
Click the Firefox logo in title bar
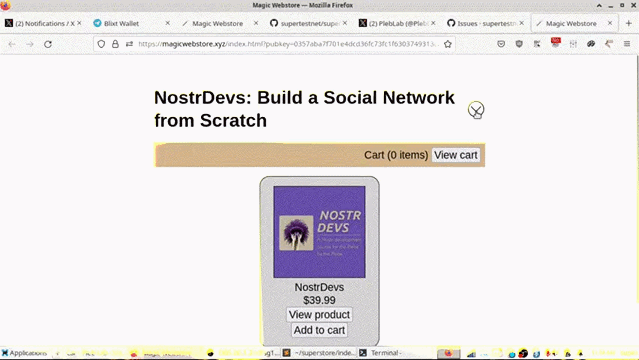[5, 5]
